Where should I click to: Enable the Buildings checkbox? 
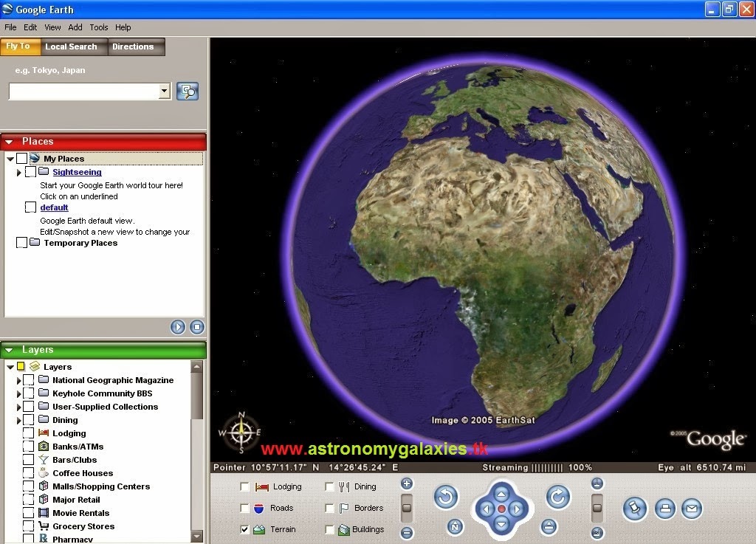[329, 529]
